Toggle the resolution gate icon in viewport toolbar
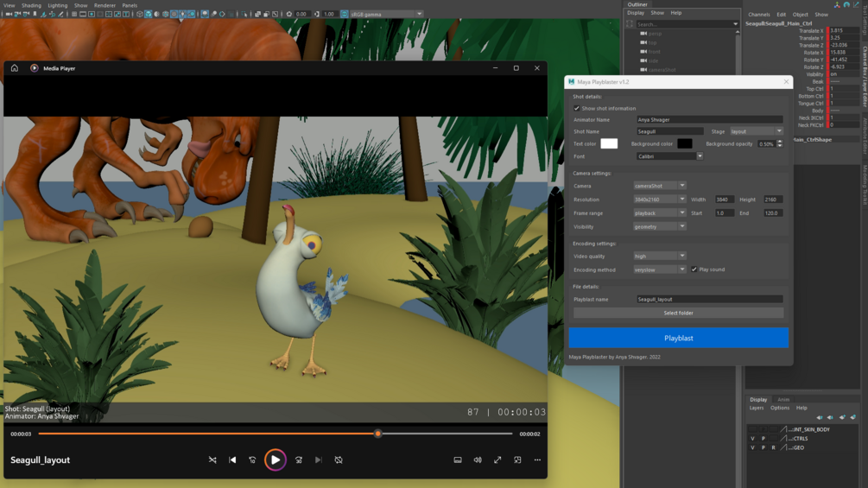The width and height of the screenshot is (868, 488). click(92, 14)
